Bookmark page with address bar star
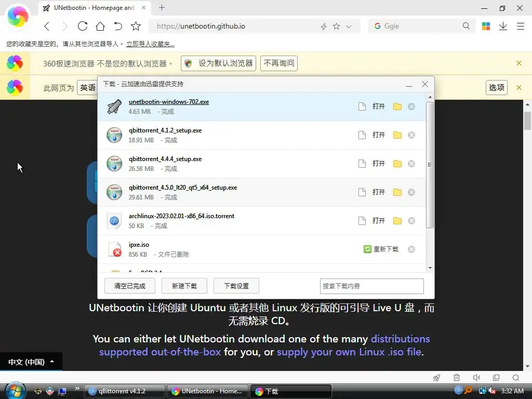Viewport: 532px width, 399px height. pos(336,26)
